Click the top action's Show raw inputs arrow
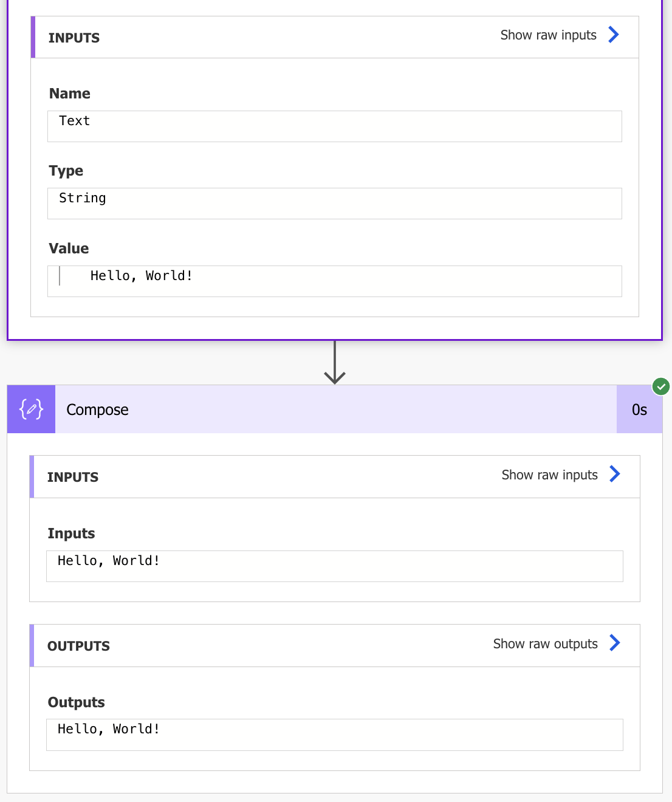This screenshot has width=672, height=802. 614,35
